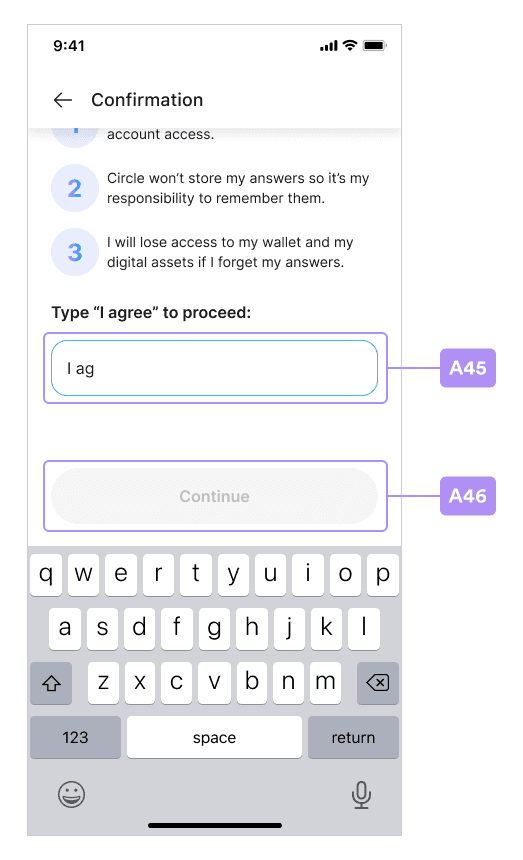Tap the space bar key

coord(214,737)
